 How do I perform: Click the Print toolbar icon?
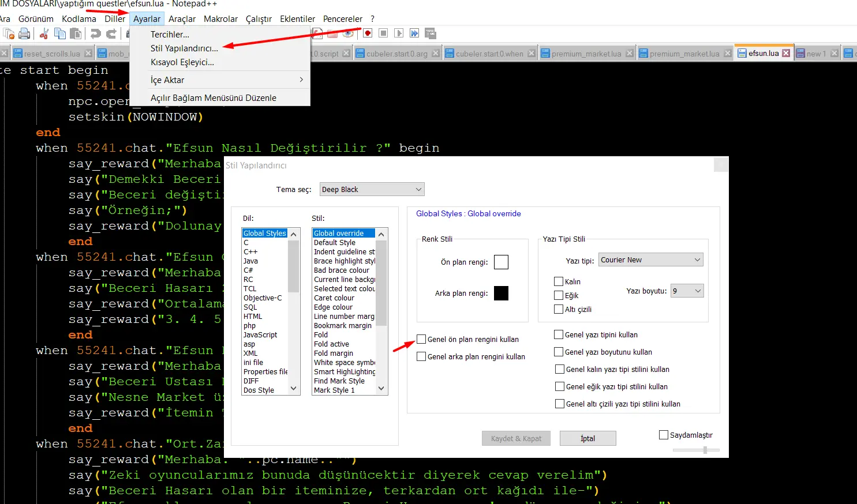pyautogui.click(x=24, y=34)
